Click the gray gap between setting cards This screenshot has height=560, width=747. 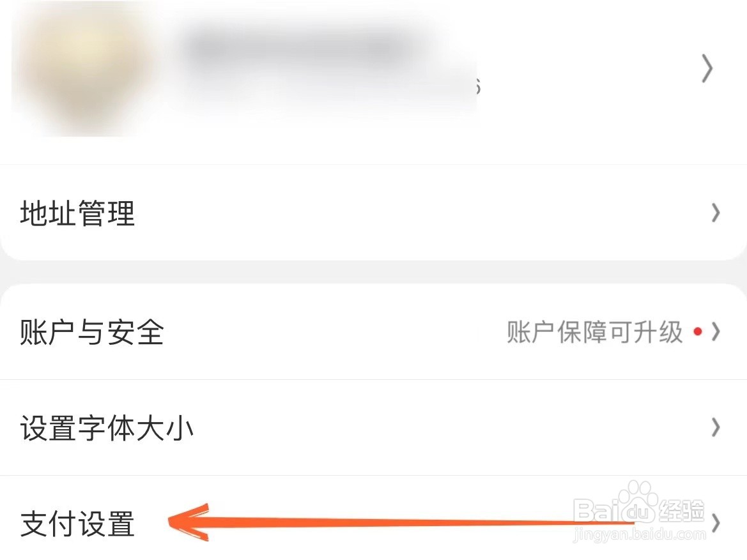point(373,273)
